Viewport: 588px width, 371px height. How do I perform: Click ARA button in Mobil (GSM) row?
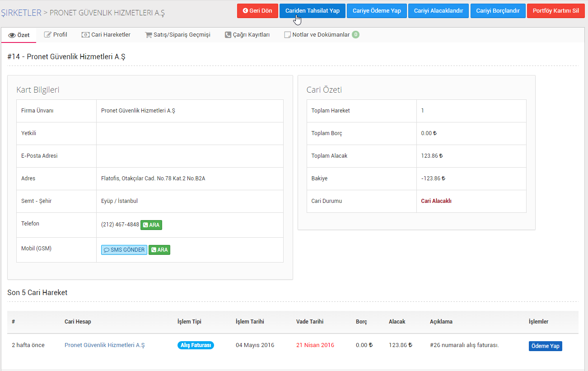click(x=159, y=249)
